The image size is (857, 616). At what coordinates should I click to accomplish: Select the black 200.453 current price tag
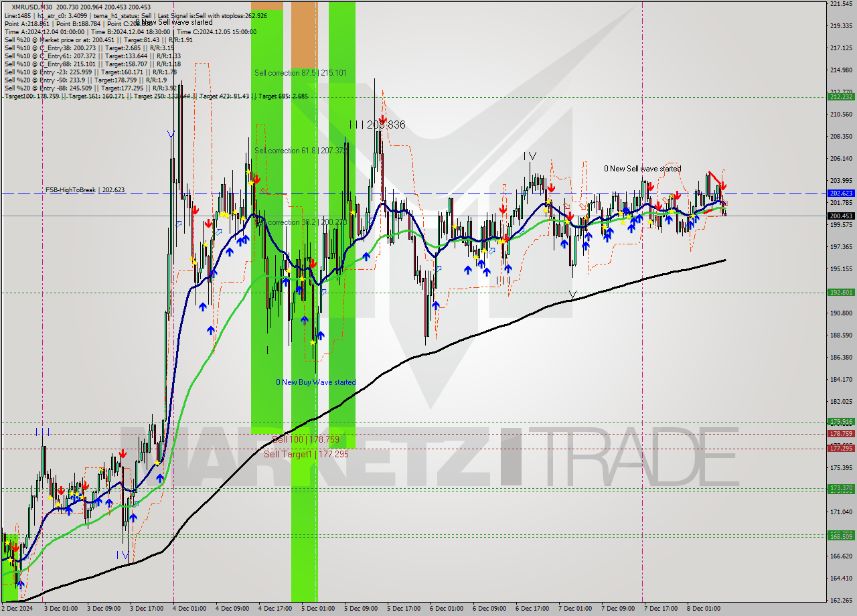pos(841,216)
